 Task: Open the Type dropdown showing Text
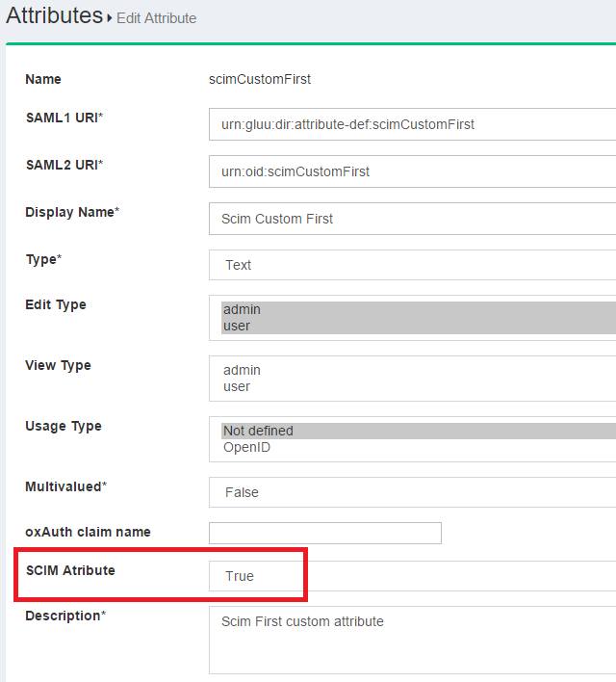point(412,265)
